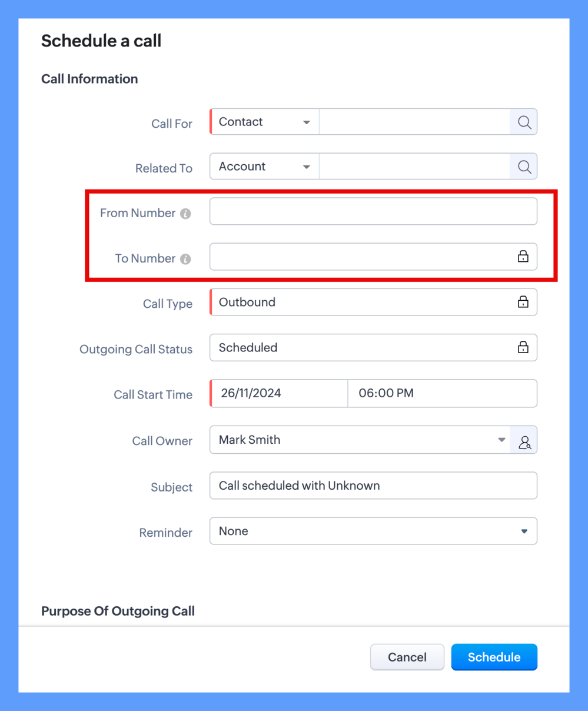Focus the From Number input field
The width and height of the screenshot is (588, 711).
(373, 212)
